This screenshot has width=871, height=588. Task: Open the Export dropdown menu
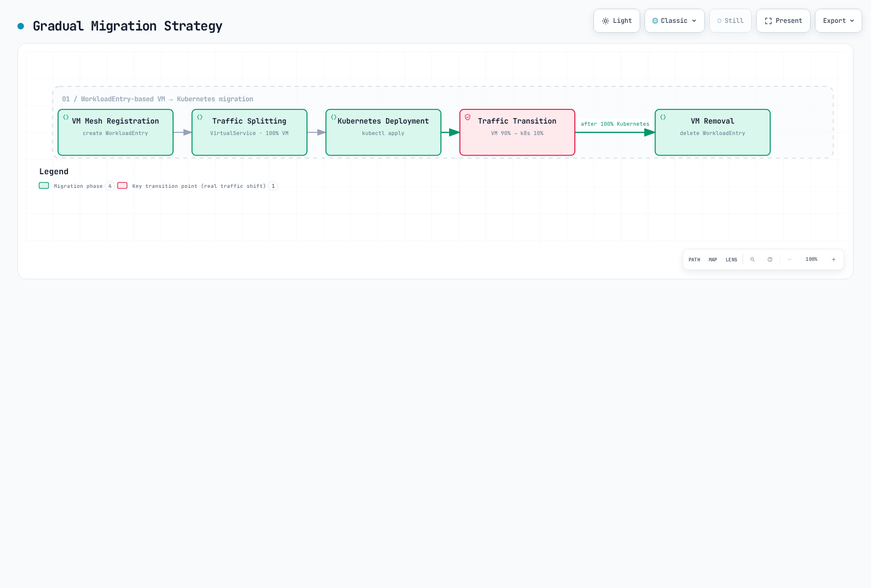pos(838,21)
